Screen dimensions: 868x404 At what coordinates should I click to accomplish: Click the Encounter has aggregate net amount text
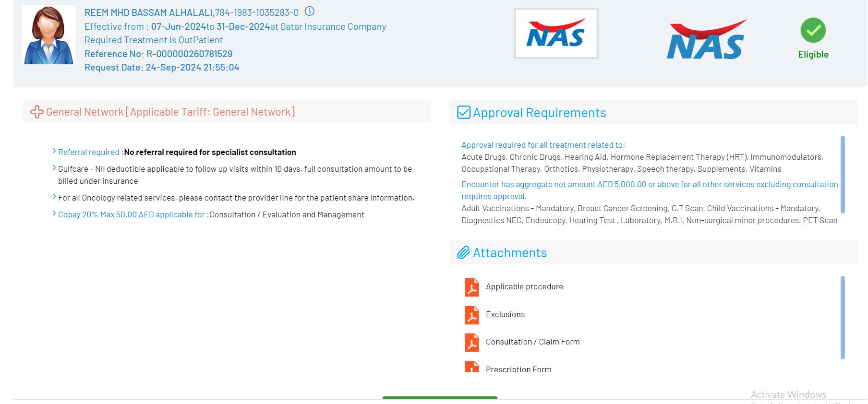point(650,190)
